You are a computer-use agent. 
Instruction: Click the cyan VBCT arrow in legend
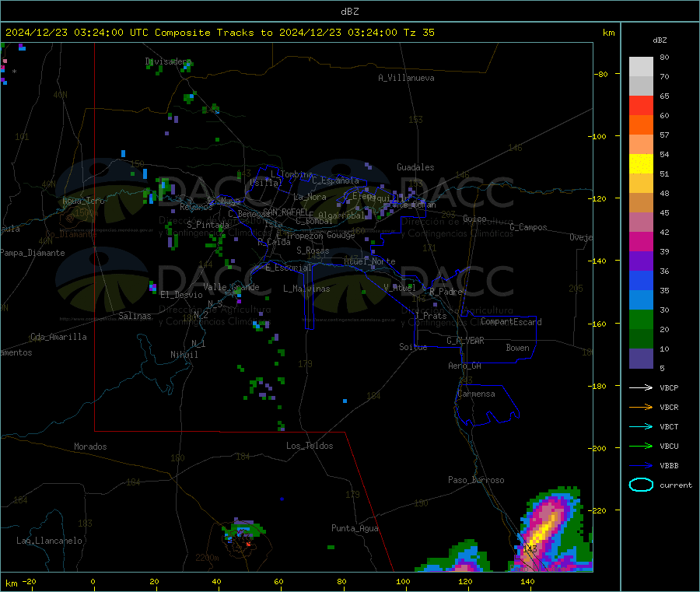(x=641, y=426)
